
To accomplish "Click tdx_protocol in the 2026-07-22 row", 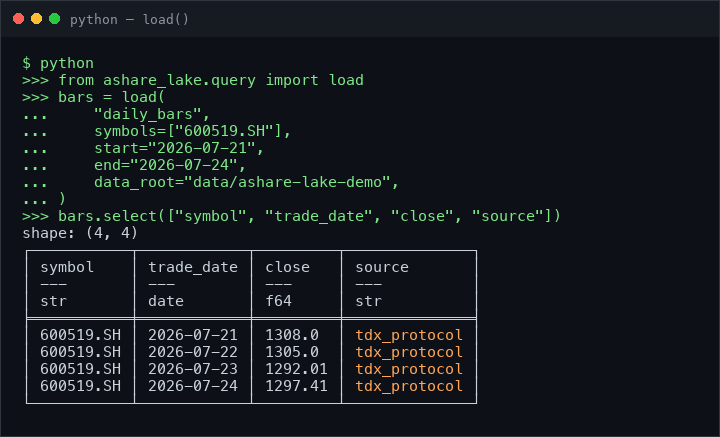I will pos(409,353).
